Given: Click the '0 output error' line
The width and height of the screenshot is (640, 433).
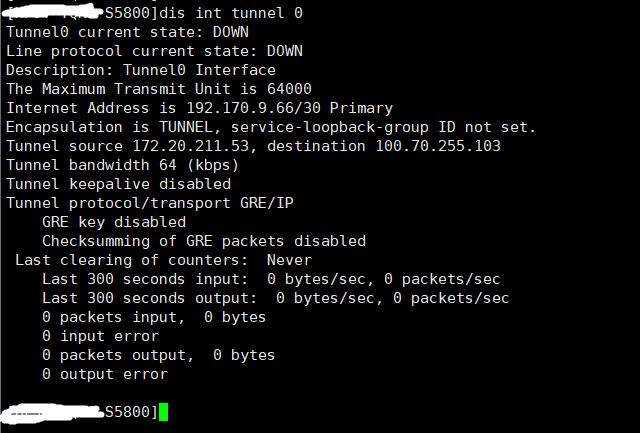Looking at the screenshot, I should point(105,374).
